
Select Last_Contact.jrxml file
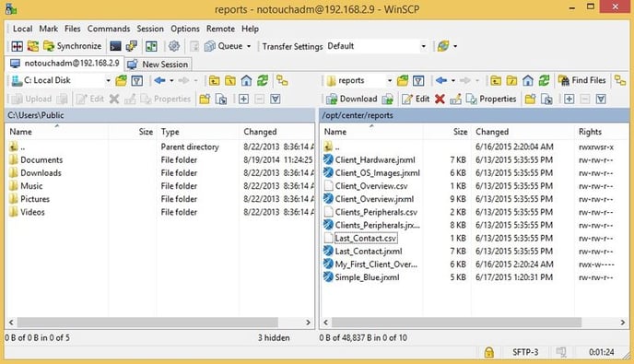pyautogui.click(x=369, y=252)
